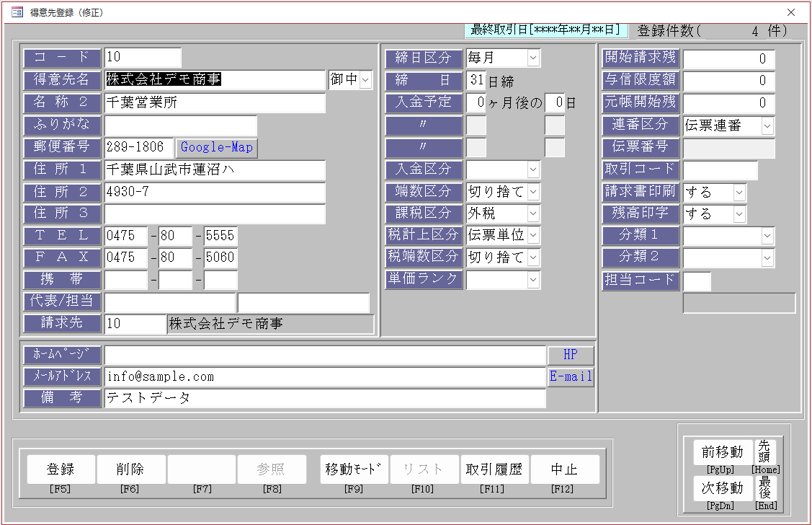Click the FAX last part field 5060
This screenshot has height=525, width=812.
220,257
